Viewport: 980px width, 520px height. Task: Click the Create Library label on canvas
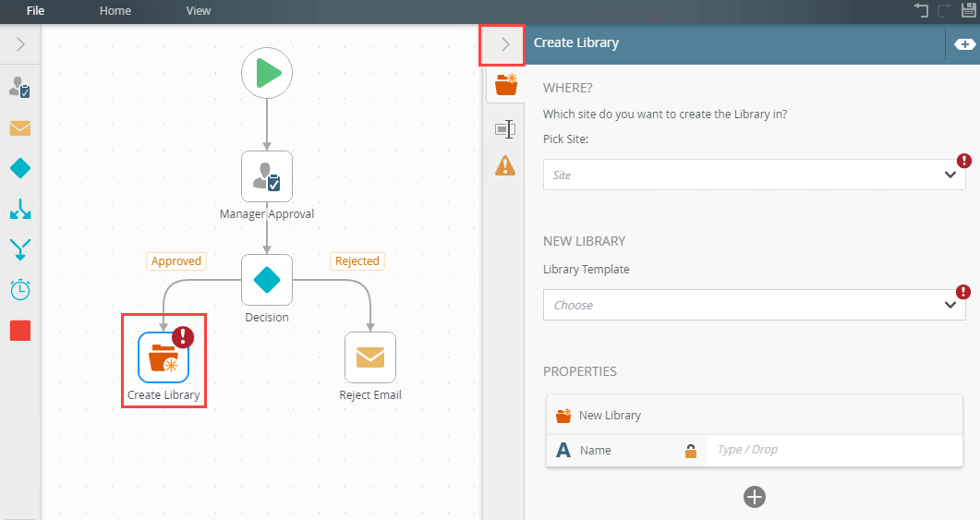tap(163, 395)
